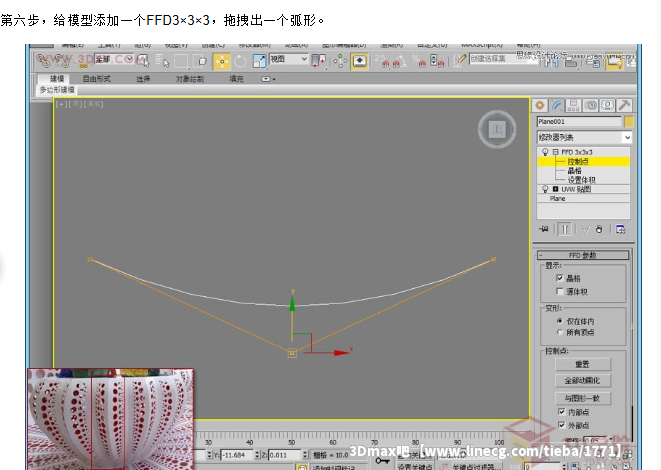Select the 所有顶点 radio button
This screenshot has width=661, height=470.
point(560,332)
